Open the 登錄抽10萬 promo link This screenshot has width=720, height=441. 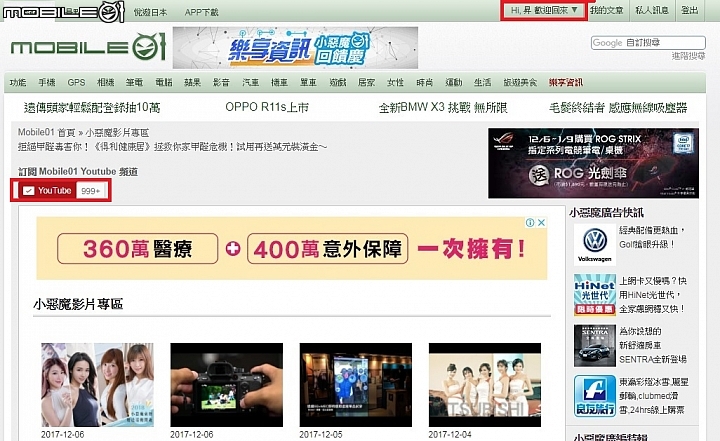pyautogui.click(x=92, y=107)
